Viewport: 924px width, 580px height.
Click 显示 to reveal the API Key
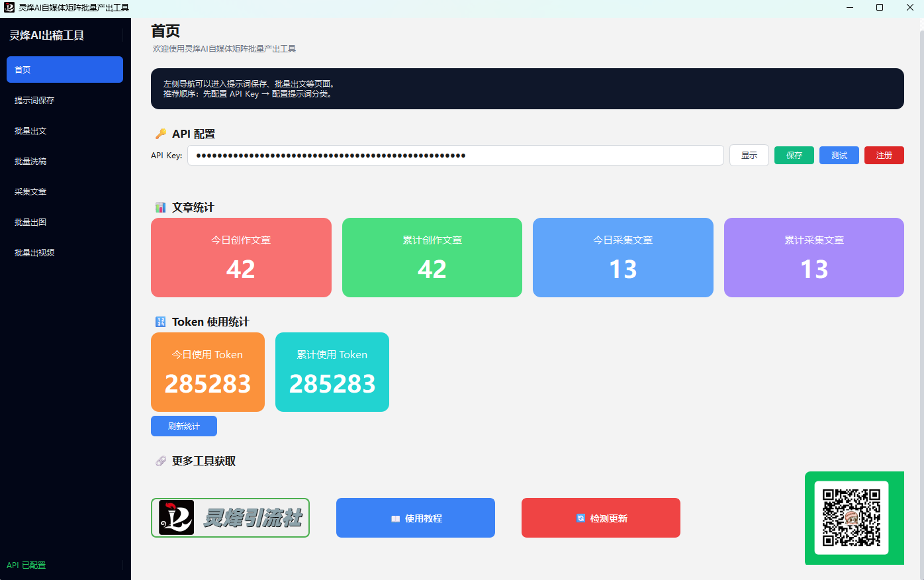[x=749, y=155]
